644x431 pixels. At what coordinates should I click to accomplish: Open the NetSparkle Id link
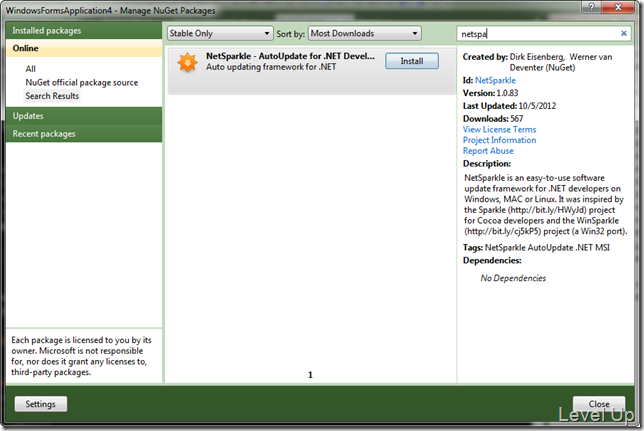click(495, 80)
